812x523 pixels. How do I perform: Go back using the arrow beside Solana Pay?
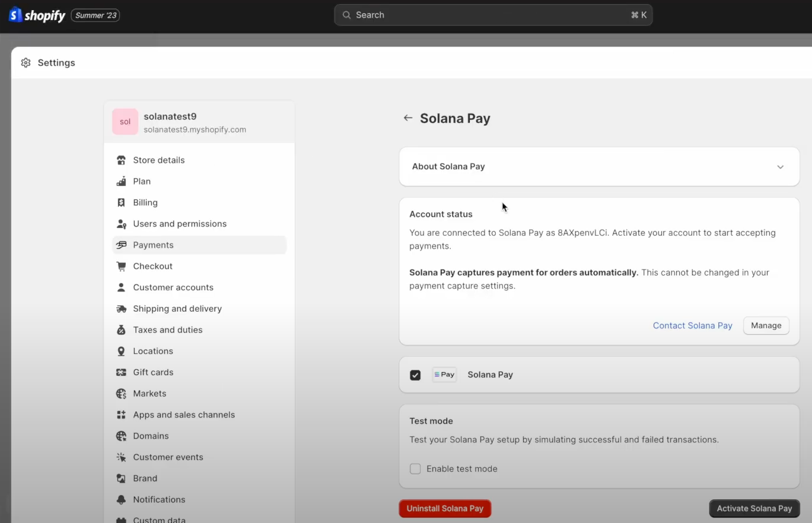pyautogui.click(x=407, y=118)
